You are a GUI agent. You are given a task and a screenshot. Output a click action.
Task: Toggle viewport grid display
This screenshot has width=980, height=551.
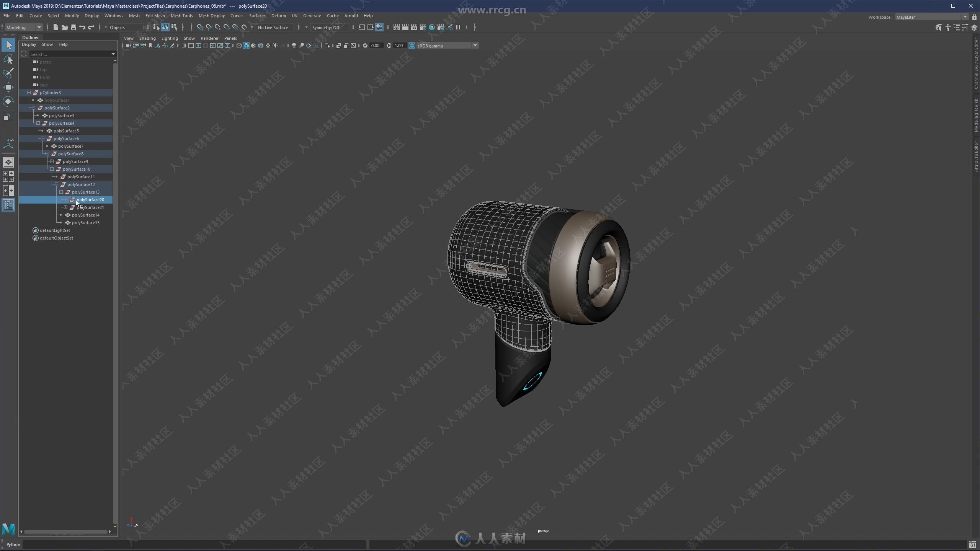[x=184, y=46]
